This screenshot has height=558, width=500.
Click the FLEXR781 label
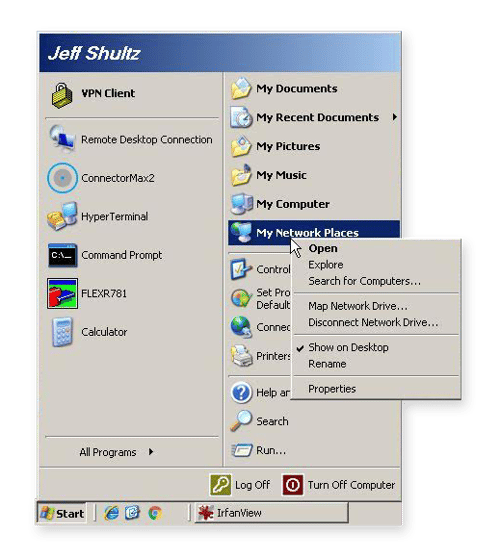104,294
